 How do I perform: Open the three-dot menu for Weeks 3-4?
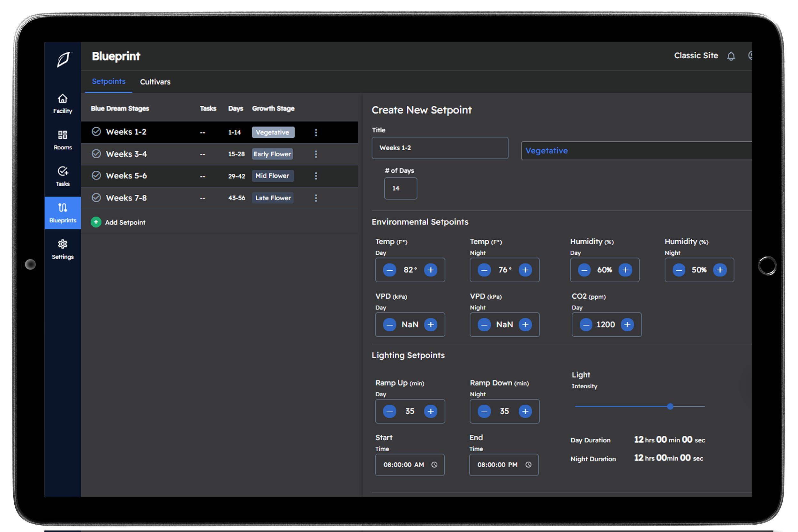(316, 154)
